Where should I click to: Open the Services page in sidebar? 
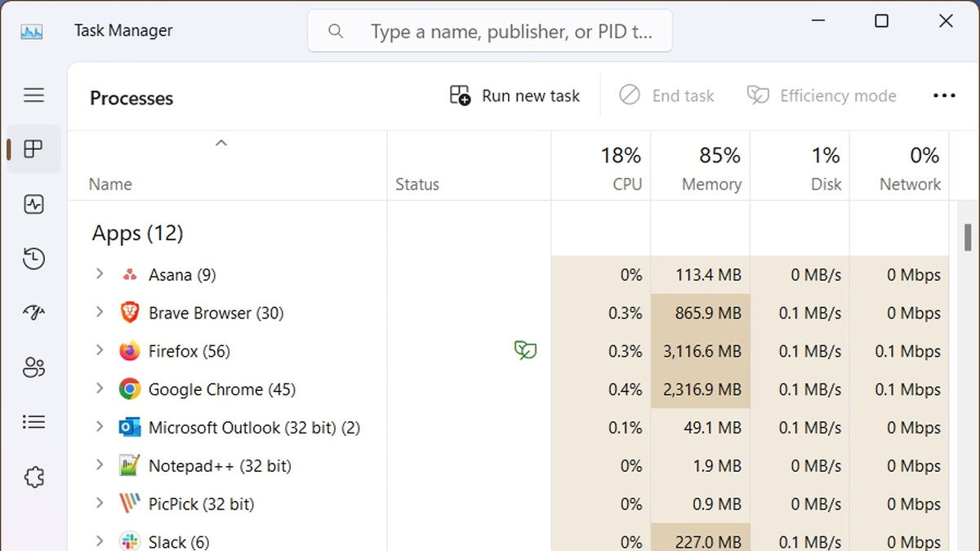[33, 477]
